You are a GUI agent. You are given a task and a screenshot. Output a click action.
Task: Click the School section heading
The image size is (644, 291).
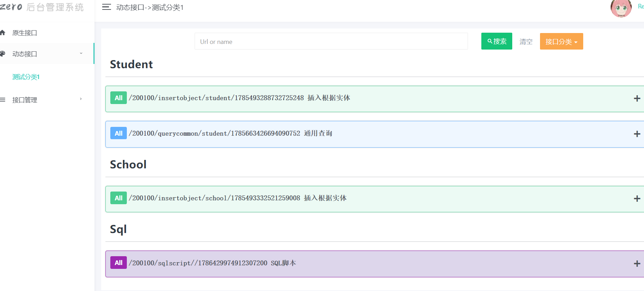point(128,164)
